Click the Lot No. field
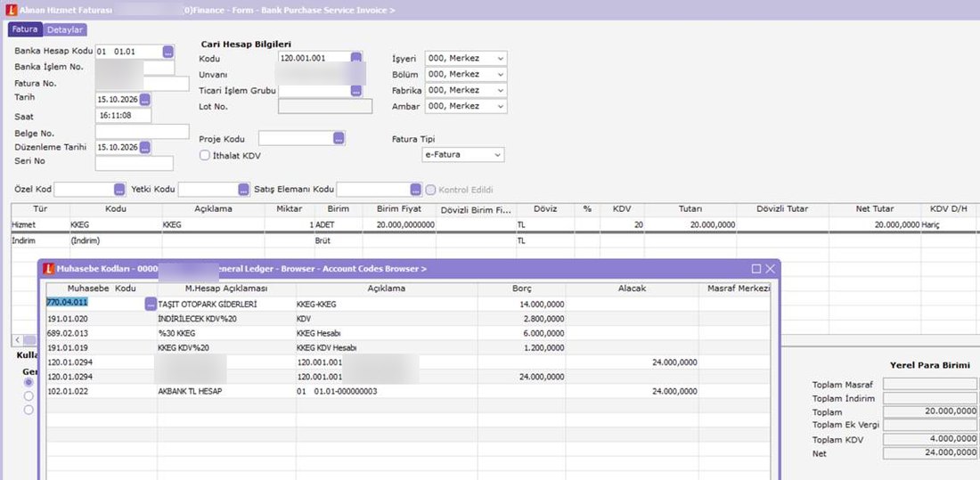The height and width of the screenshot is (480, 980). 325,106
